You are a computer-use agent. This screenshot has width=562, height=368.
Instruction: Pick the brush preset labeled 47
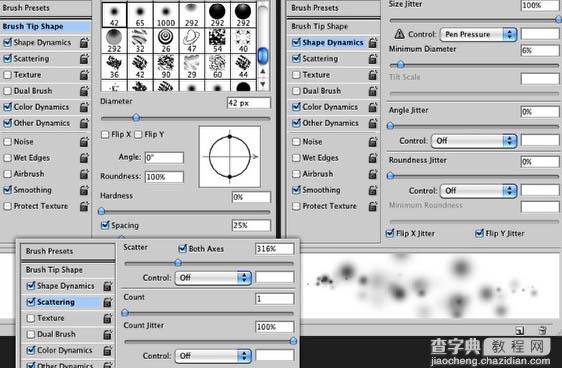192,41
